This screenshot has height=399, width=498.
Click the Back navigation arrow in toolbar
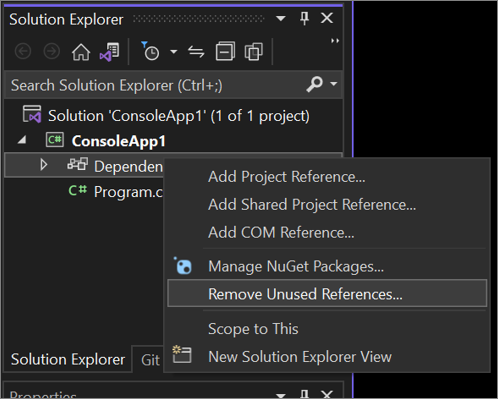coord(23,52)
